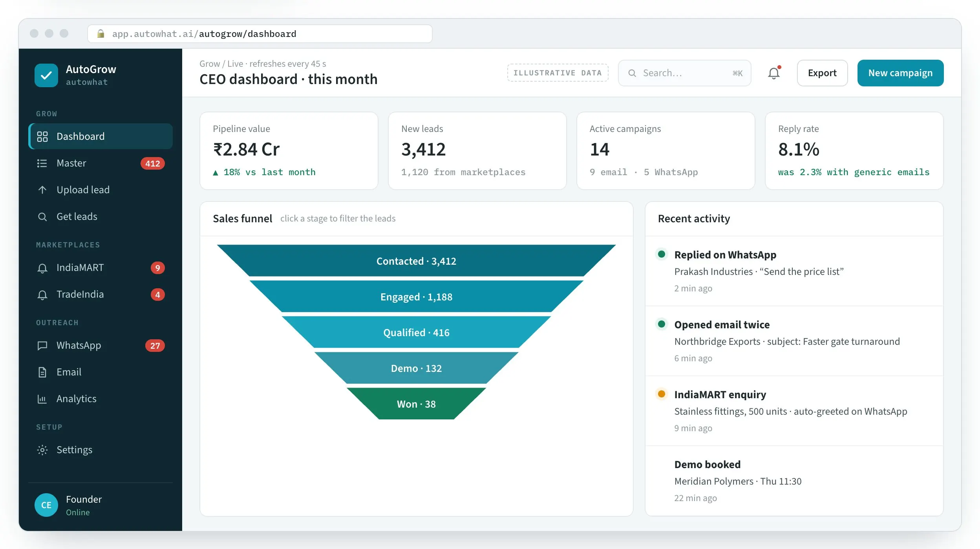Click the 4 badge on TradeIndia
The image size is (980, 549).
coord(158,295)
